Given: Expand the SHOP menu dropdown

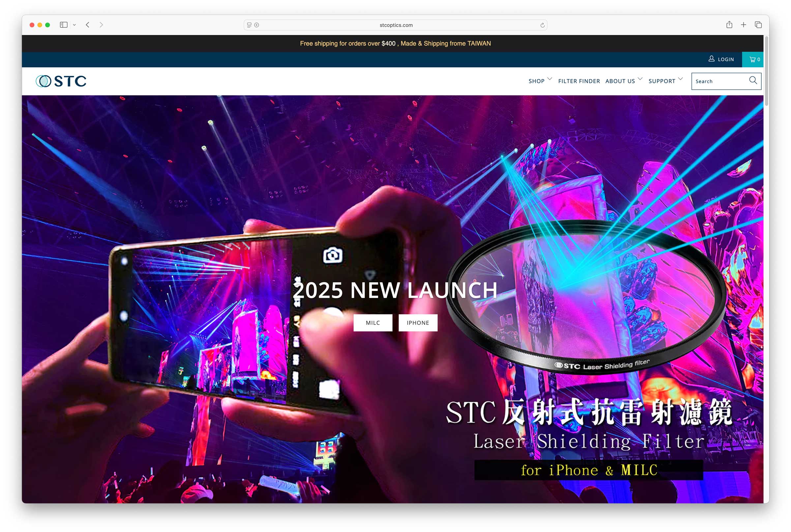Looking at the screenshot, I should pyautogui.click(x=540, y=81).
